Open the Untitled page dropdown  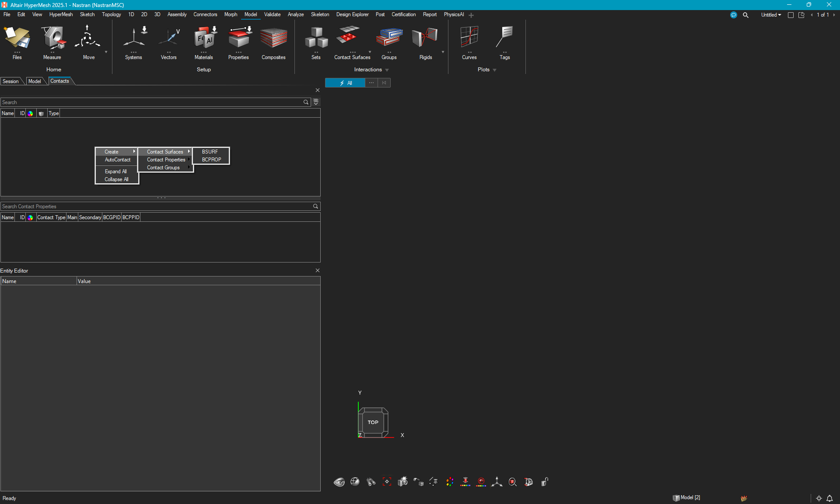tap(771, 15)
